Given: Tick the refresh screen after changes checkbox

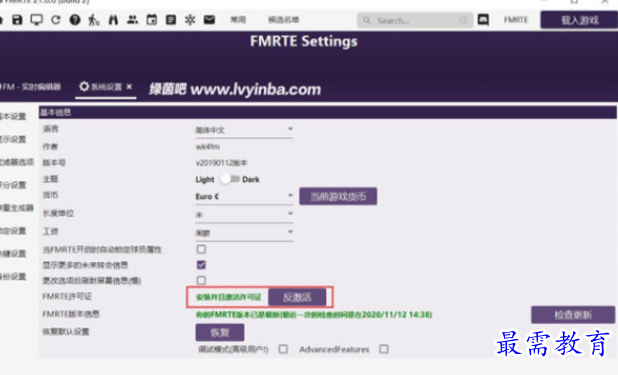Looking at the screenshot, I should pyautogui.click(x=201, y=280).
